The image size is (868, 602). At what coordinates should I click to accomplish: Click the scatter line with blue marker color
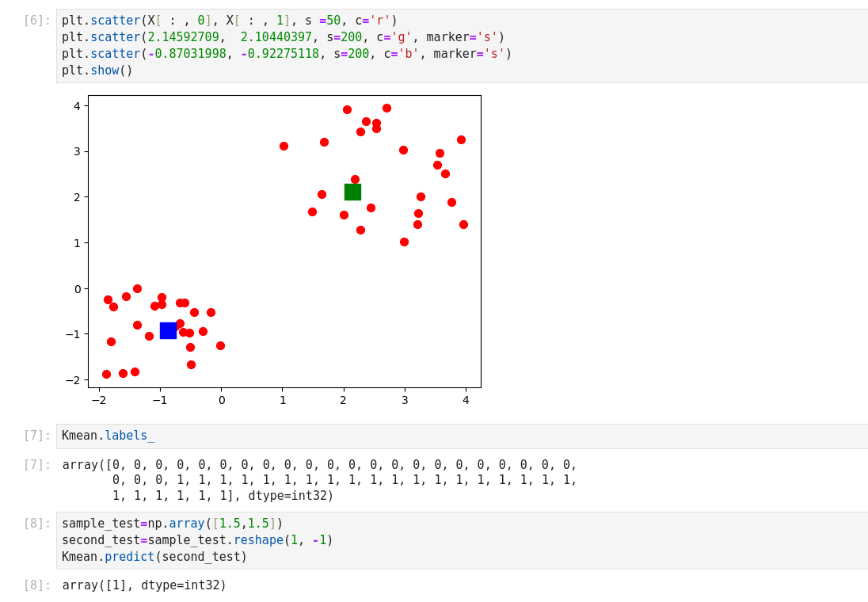[286, 54]
